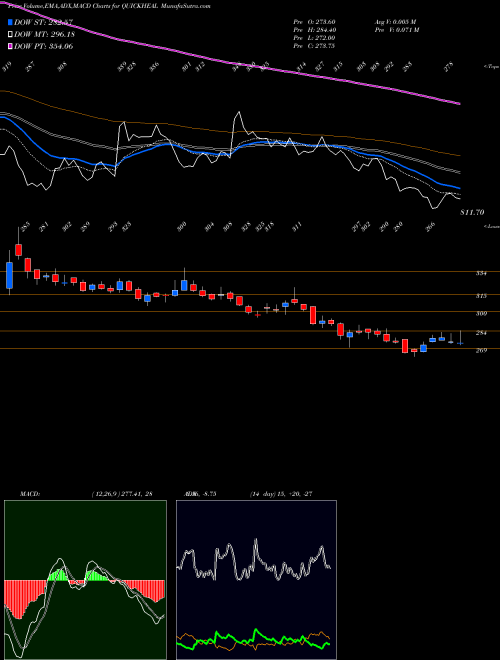
Task: Click the white DOW MT legend swatch
Action: pyautogui.click(x=10, y=34)
